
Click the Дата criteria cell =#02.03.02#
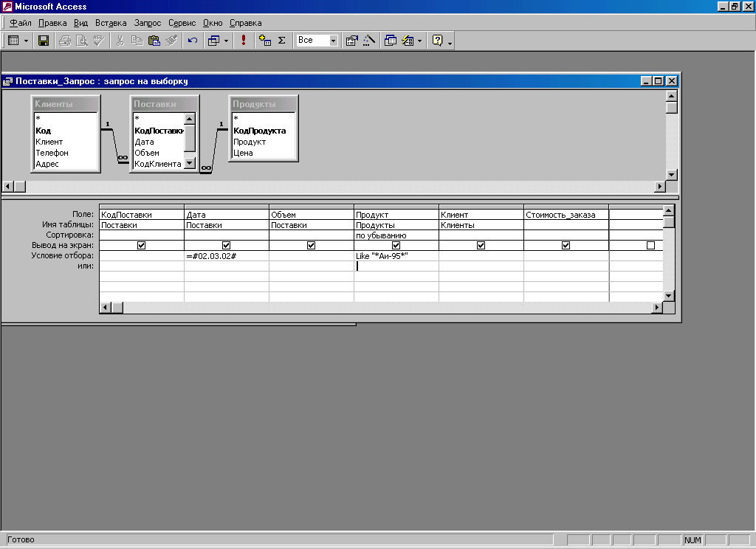(226, 256)
